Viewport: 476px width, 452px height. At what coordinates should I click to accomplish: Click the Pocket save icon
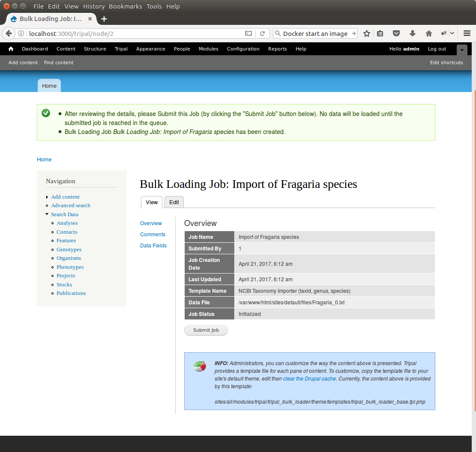[x=397, y=33]
